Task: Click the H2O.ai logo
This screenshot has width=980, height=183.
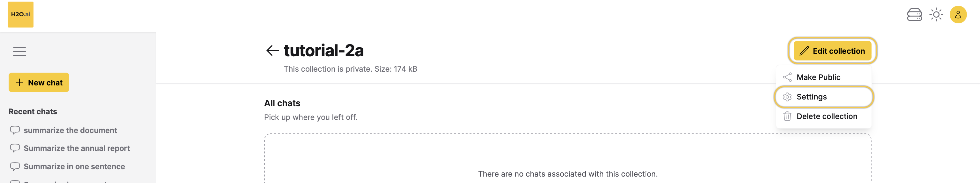Action: (x=20, y=14)
